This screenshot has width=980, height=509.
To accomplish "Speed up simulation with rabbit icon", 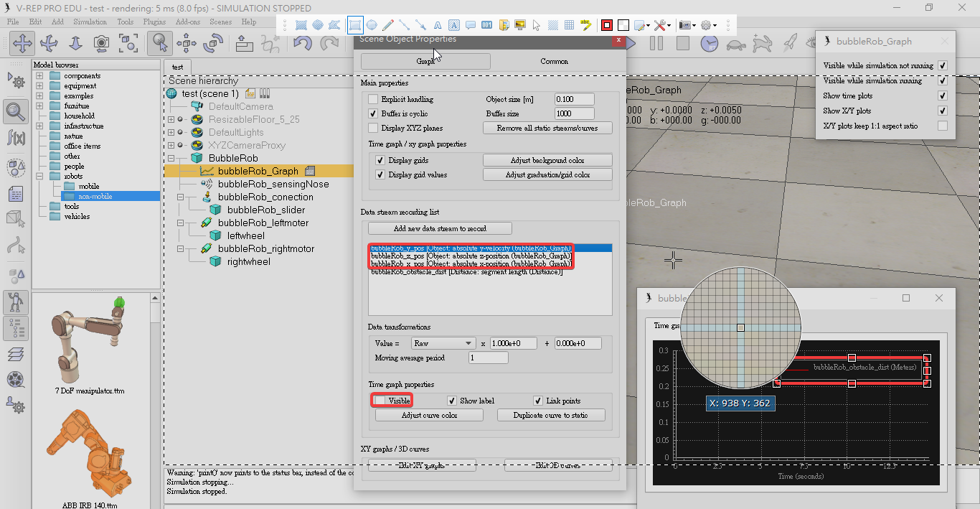I will coord(763,43).
